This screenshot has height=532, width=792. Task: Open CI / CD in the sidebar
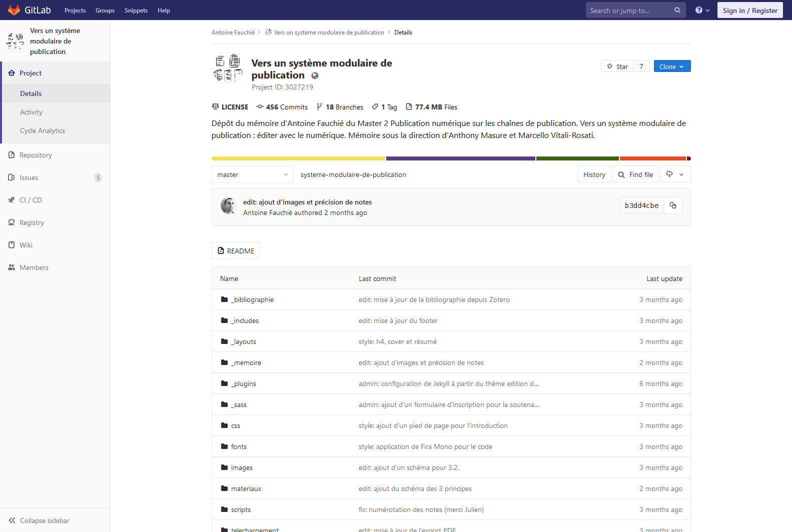(31, 200)
